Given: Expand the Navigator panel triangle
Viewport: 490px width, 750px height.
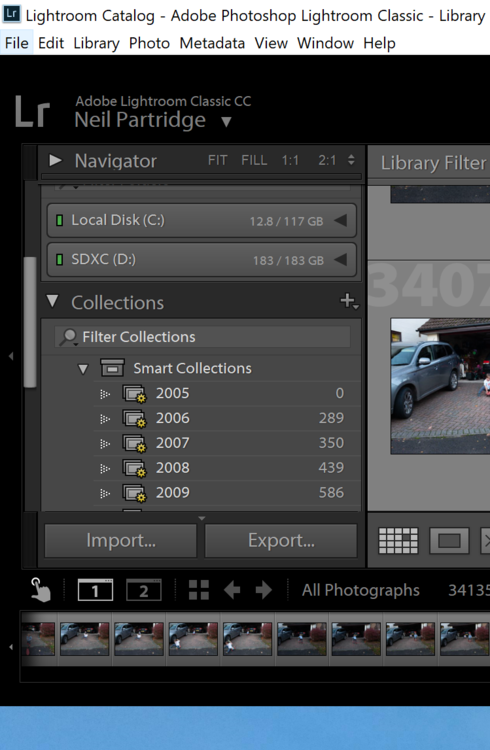Looking at the screenshot, I should point(56,160).
